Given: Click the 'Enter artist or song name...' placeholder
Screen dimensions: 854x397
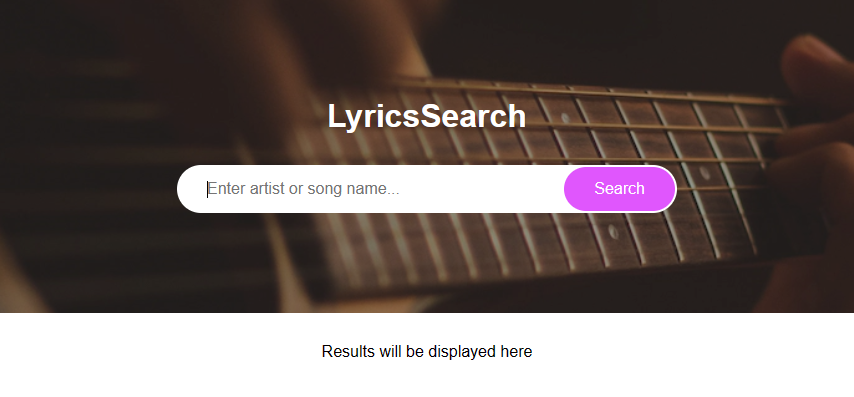Looking at the screenshot, I should pyautogui.click(x=303, y=188).
